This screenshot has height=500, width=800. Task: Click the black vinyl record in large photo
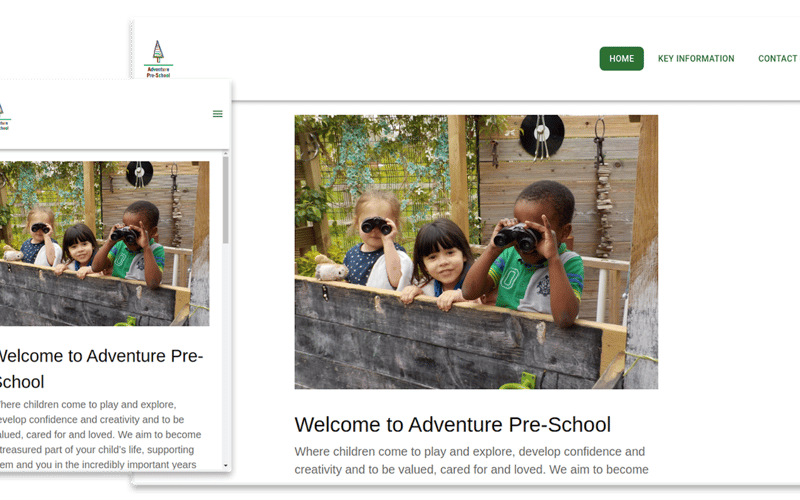tap(542, 134)
